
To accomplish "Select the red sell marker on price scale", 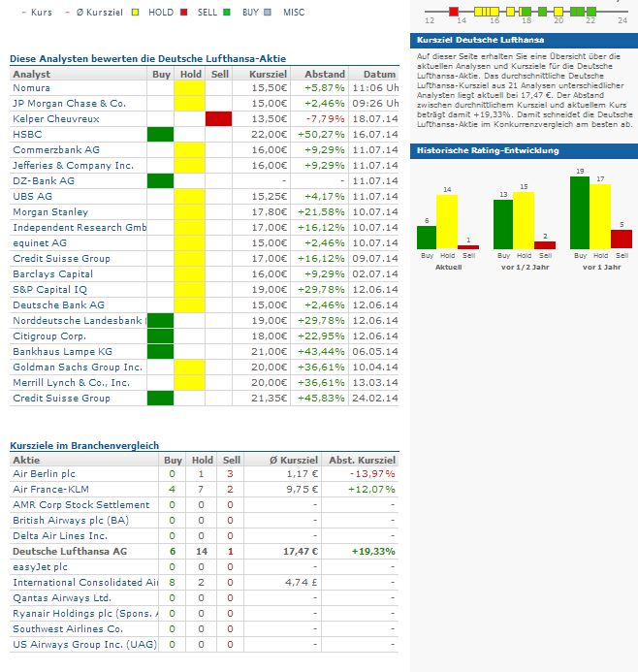I will [454, 12].
